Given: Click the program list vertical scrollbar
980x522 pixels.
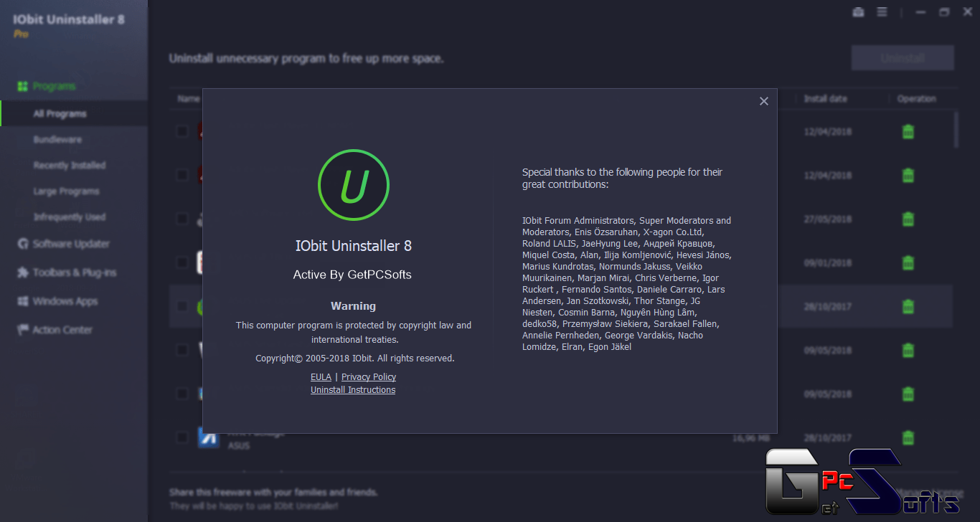Looking at the screenshot, I should click(956, 129).
